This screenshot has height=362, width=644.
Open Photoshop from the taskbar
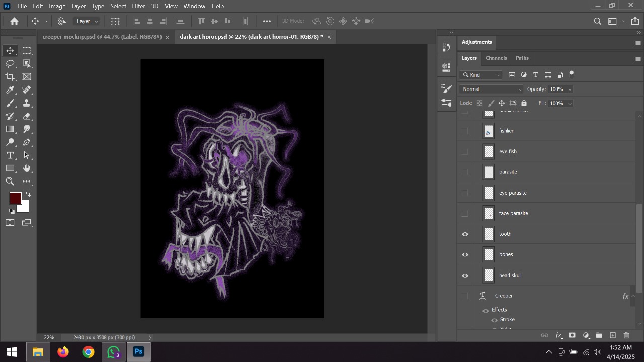[138, 352]
